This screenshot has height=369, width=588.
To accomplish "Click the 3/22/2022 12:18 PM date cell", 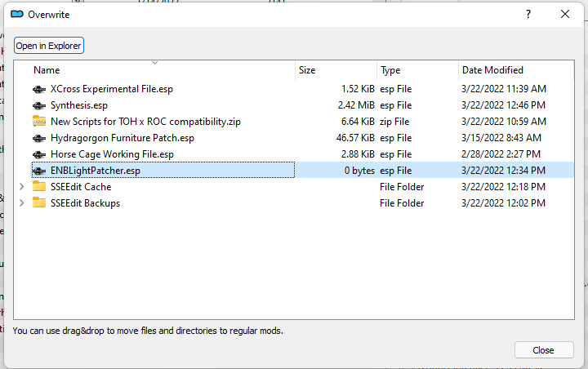I will point(503,187).
